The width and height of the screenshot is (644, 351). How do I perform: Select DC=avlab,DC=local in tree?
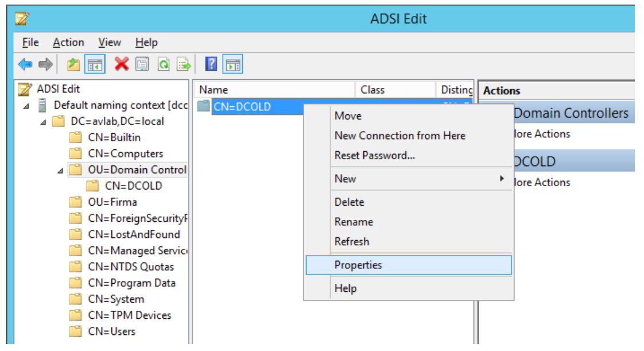[118, 122]
